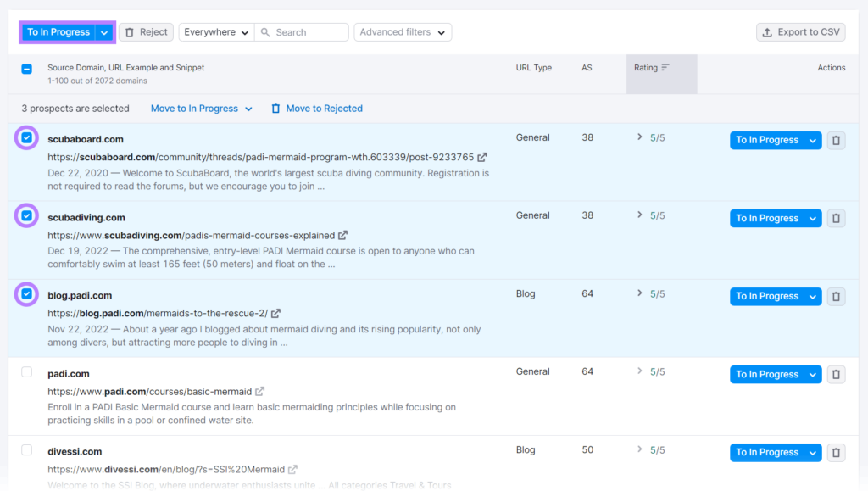Delete scubadiving.com with its trash icon

(x=836, y=218)
